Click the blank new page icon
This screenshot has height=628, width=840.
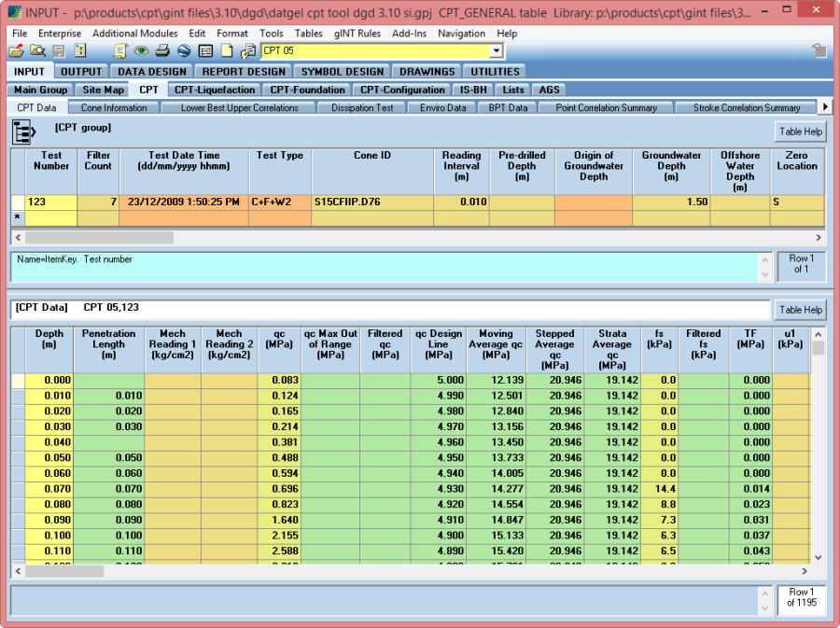coord(227,51)
